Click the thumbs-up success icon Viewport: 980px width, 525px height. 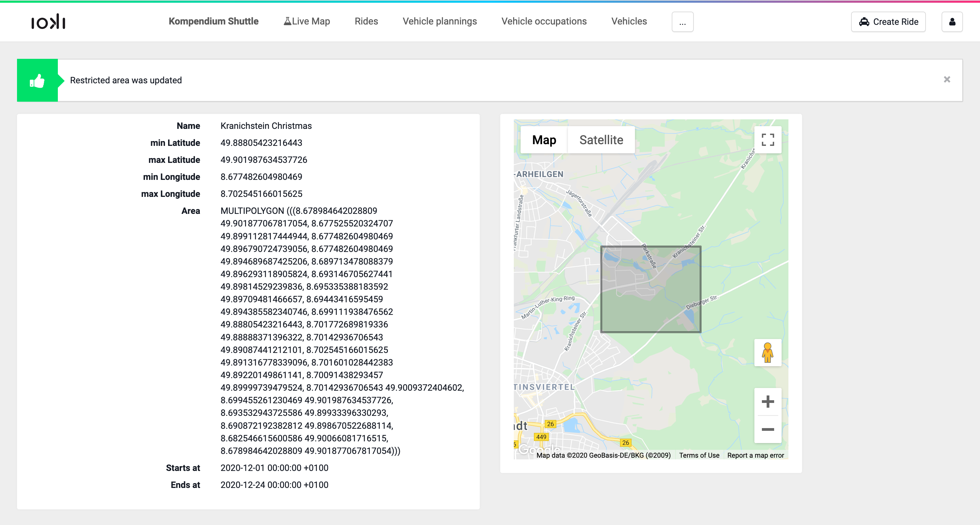pyautogui.click(x=37, y=80)
